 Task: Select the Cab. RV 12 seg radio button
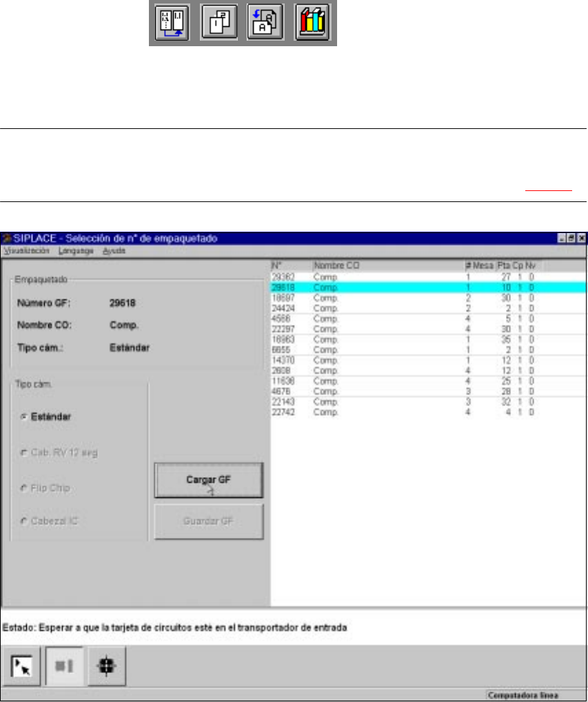(23, 452)
